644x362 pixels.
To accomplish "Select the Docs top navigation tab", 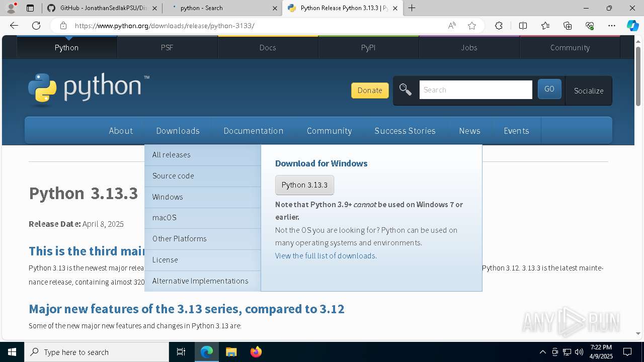I will 268,47.
